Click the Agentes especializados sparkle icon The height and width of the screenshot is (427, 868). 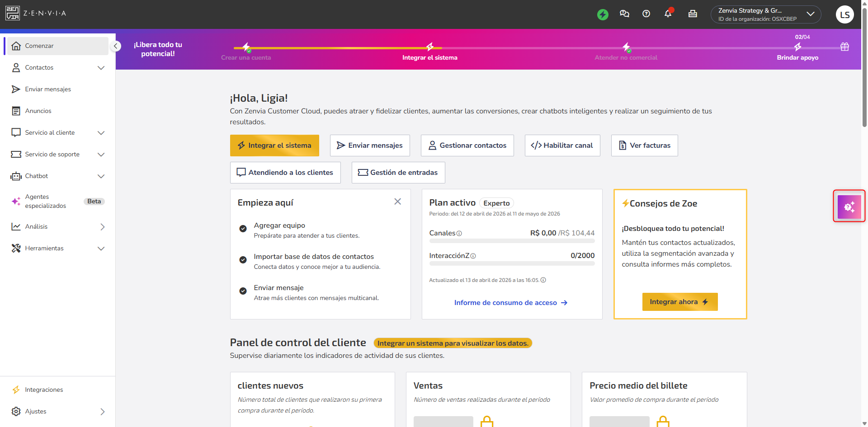(x=16, y=201)
